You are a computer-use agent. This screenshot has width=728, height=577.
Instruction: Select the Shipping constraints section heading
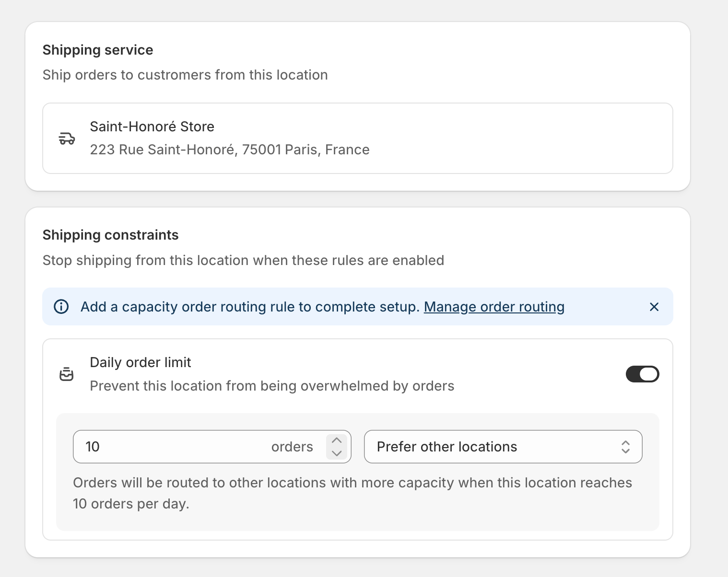point(110,235)
